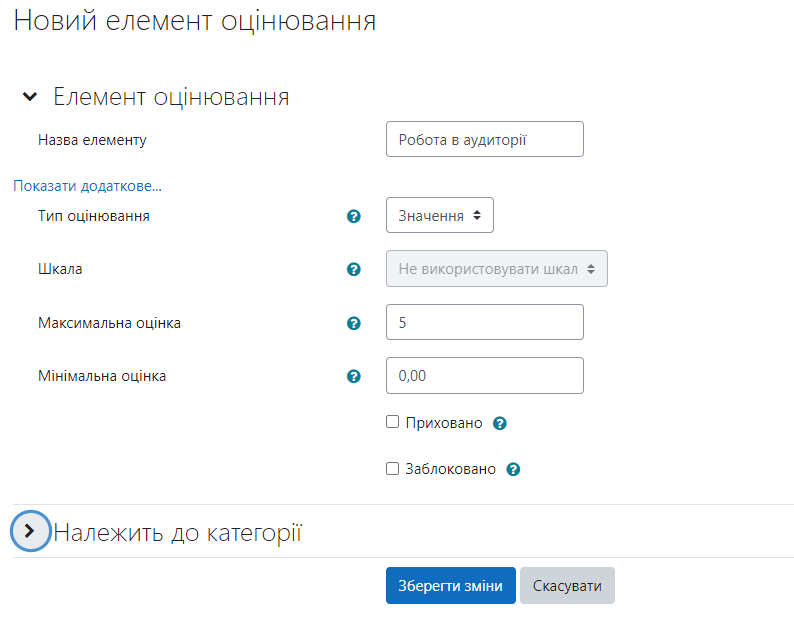Tick the Заблоковано checkbox
The image size is (794, 626).
pos(392,468)
